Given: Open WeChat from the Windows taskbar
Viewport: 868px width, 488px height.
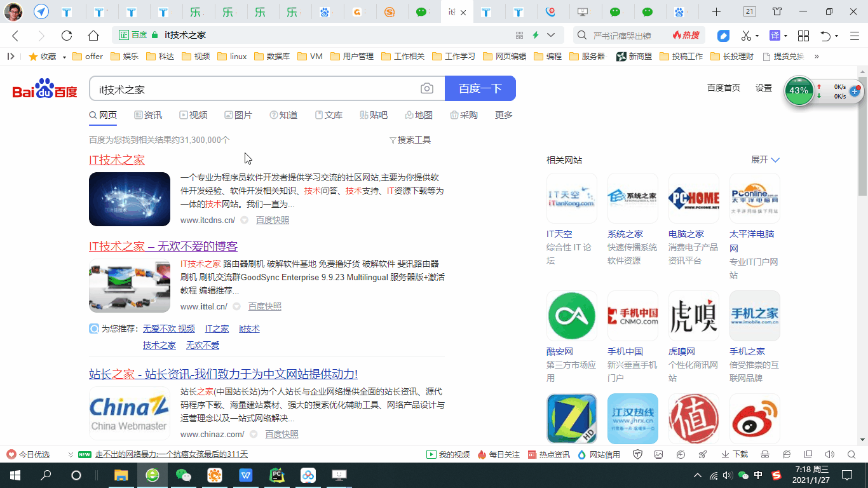Looking at the screenshot, I should tap(184, 475).
